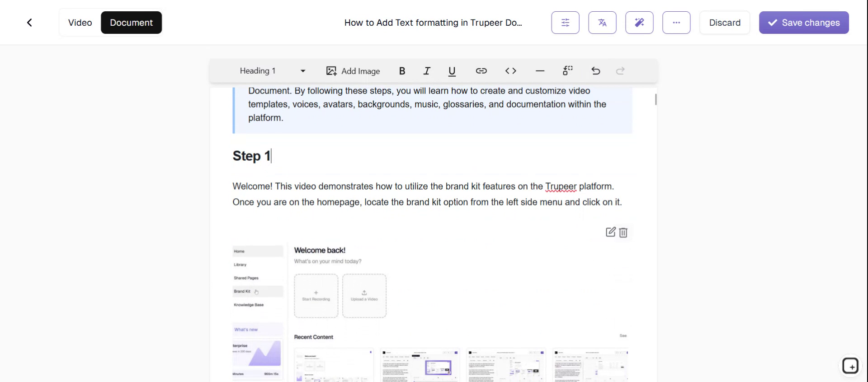Edit the screenshot image with pencil icon
868x382 pixels.
pos(610,232)
